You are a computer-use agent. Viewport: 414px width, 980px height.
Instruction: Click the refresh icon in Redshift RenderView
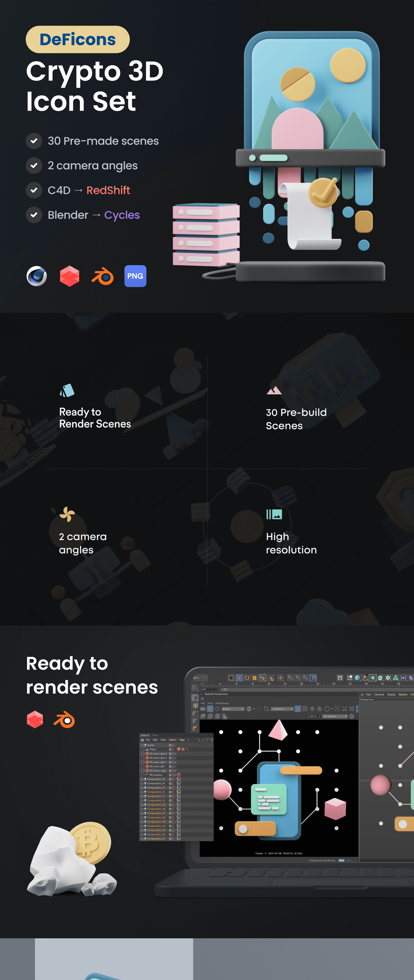217,709
